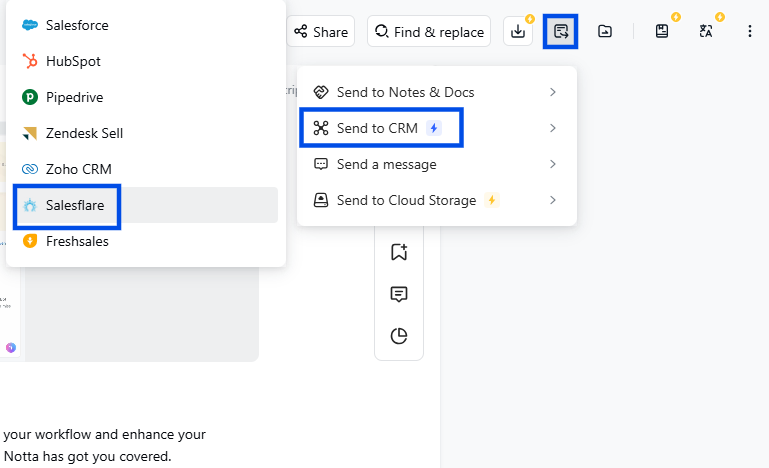This screenshot has width=769, height=468.
Task: Click the Zendesk Sell logo icon
Action: (x=30, y=133)
